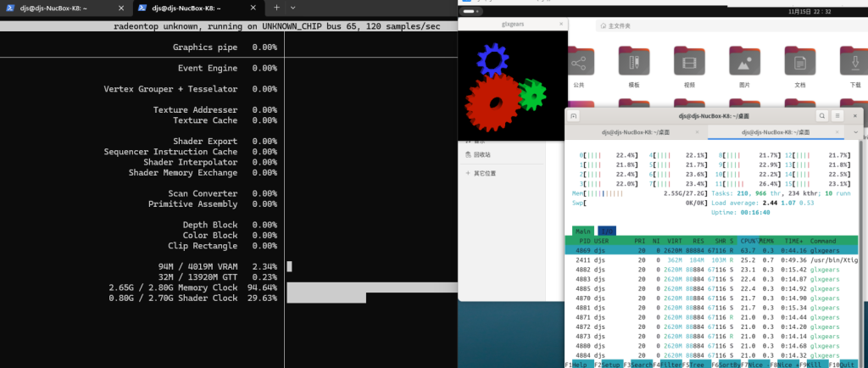Image resolution: width=868 pixels, height=368 pixels.
Task: Click the search icon in GNOME terminal header
Action: click(x=821, y=115)
